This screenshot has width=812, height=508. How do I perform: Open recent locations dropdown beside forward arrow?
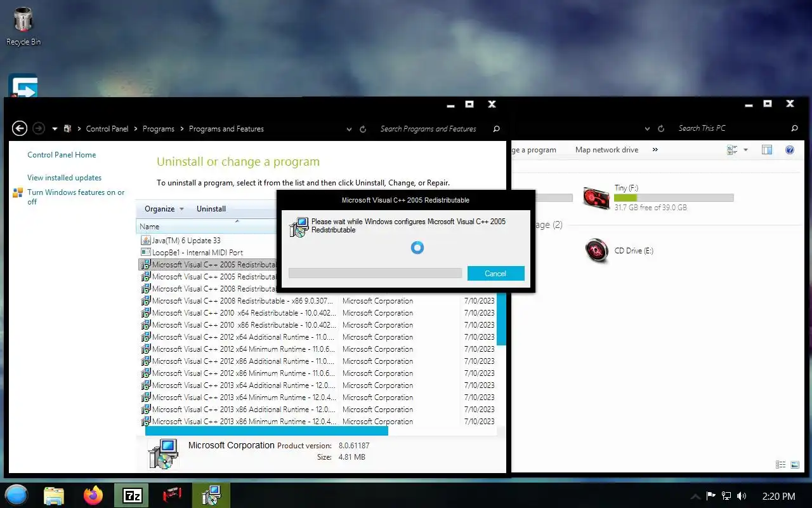(x=55, y=129)
